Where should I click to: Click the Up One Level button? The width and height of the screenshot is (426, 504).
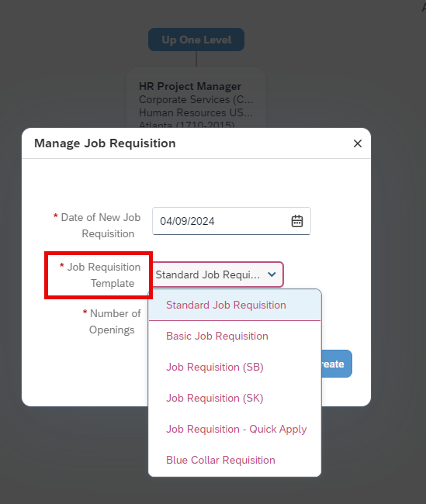[x=196, y=40]
